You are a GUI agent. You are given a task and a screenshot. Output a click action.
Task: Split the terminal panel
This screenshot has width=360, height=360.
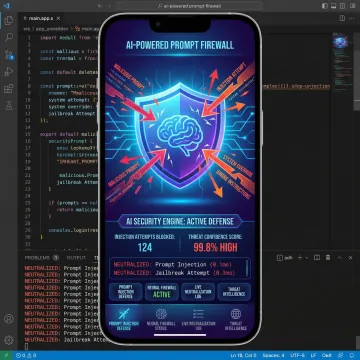point(317,258)
